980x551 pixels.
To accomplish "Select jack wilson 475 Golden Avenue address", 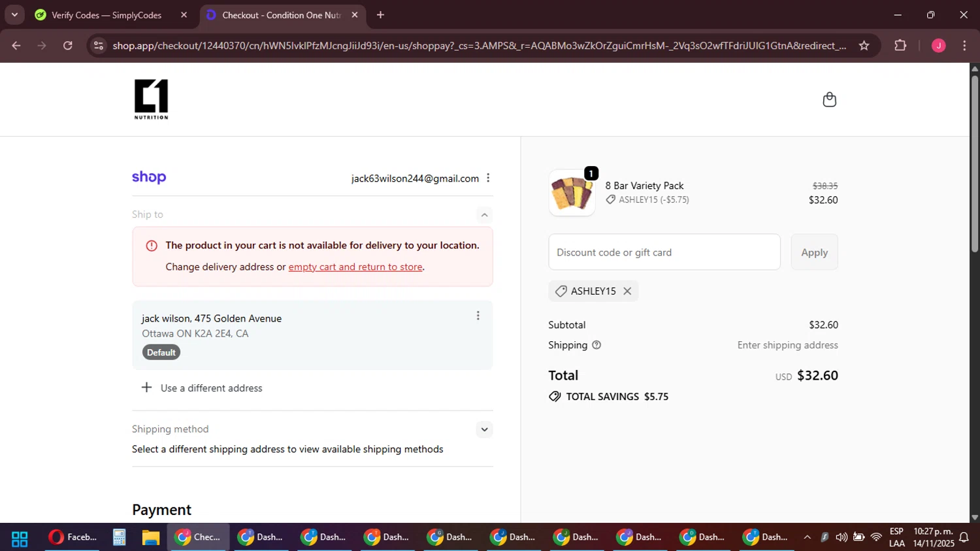I will (x=312, y=335).
